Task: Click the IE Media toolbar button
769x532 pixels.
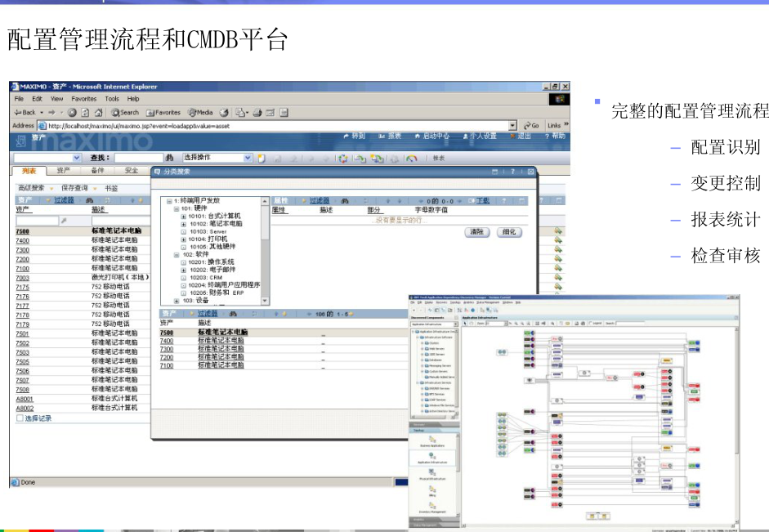Action: (x=200, y=113)
